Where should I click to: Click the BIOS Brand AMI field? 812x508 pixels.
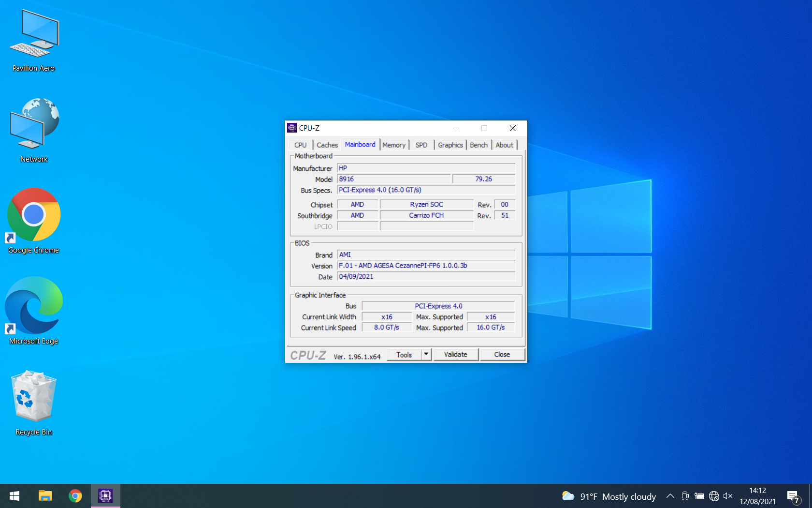click(426, 255)
